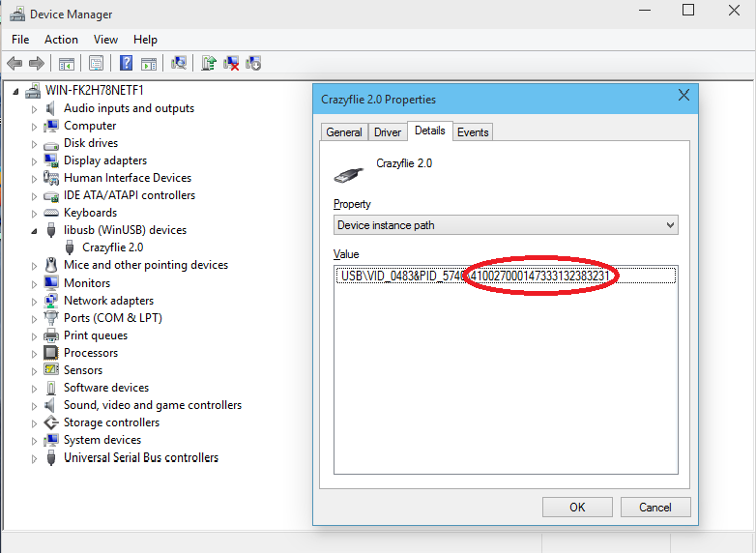This screenshot has width=756, height=553.
Task: Open the Property dropdown list
Action: [x=506, y=225]
